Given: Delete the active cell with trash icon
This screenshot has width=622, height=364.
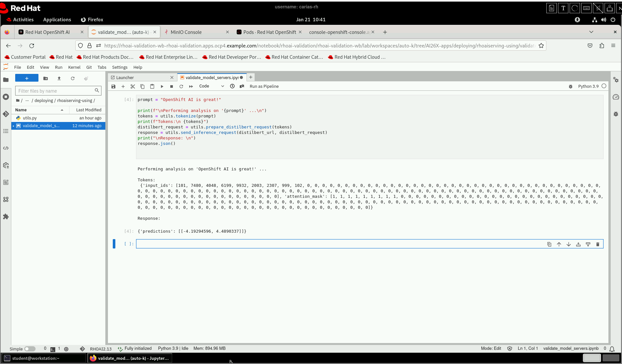Looking at the screenshot, I should [597, 244].
